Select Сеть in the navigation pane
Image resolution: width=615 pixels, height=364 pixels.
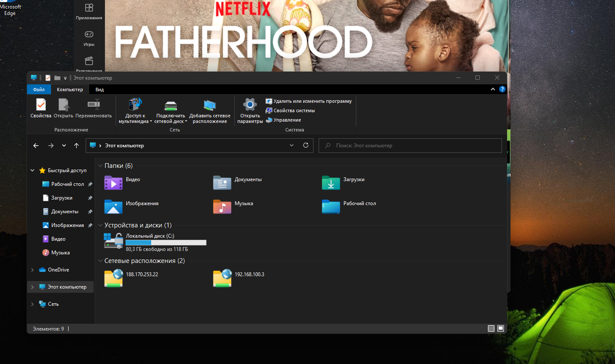(x=49, y=304)
